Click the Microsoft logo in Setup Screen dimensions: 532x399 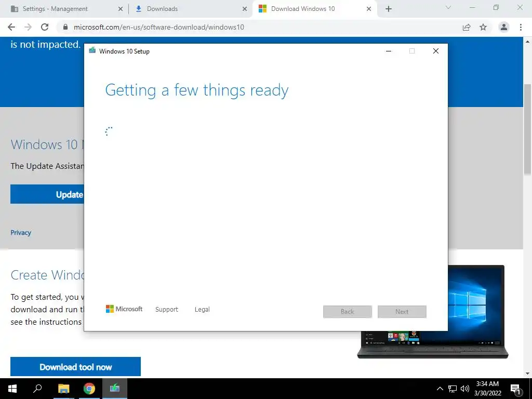[124, 309]
